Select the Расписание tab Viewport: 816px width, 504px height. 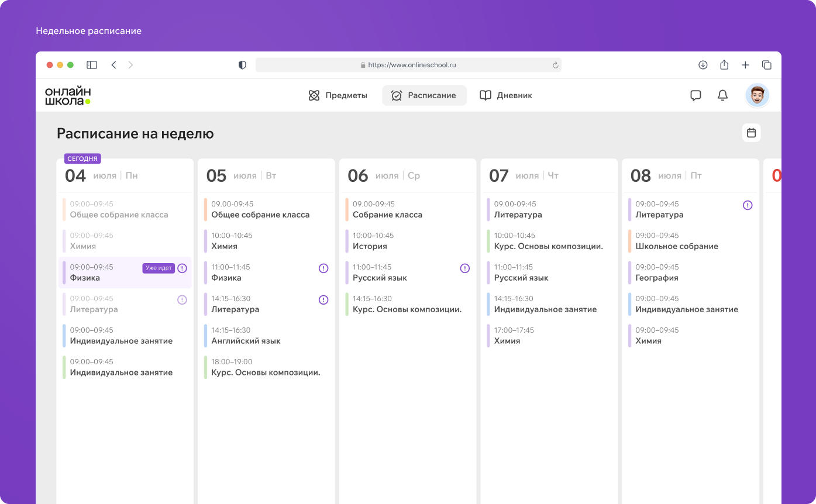424,95
